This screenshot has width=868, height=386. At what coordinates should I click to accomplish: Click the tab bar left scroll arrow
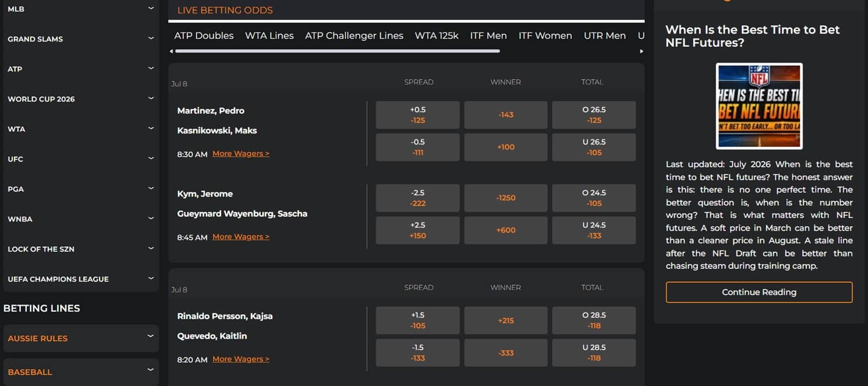(171, 51)
